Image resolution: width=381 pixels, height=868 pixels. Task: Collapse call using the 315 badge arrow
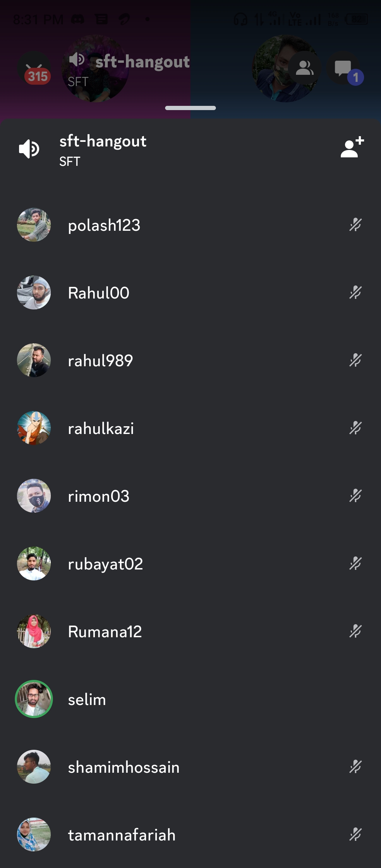[34, 68]
